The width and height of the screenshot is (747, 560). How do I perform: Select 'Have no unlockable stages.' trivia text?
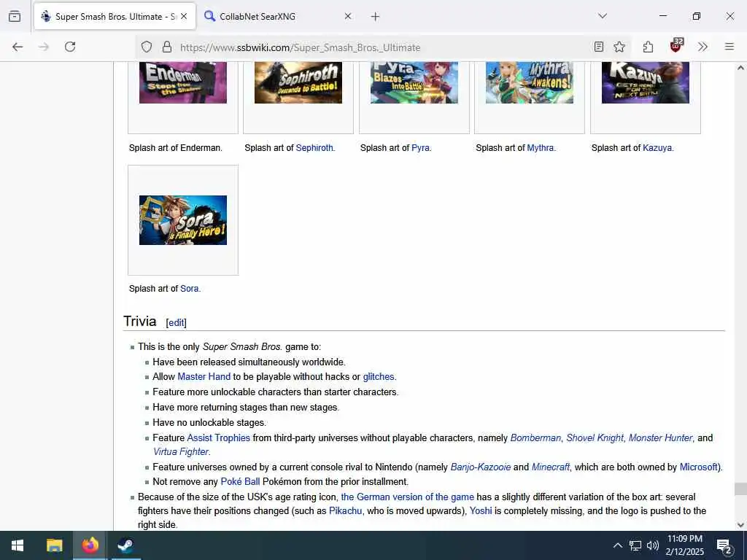pos(209,422)
